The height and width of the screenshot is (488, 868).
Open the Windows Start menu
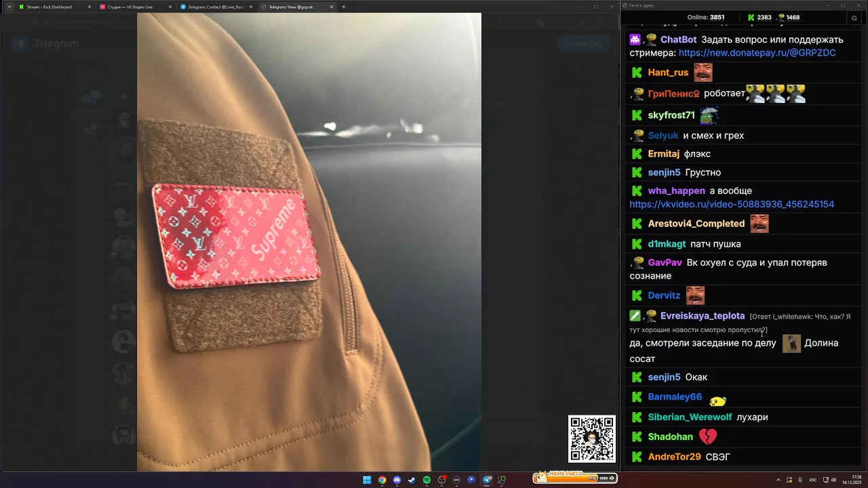tap(367, 480)
